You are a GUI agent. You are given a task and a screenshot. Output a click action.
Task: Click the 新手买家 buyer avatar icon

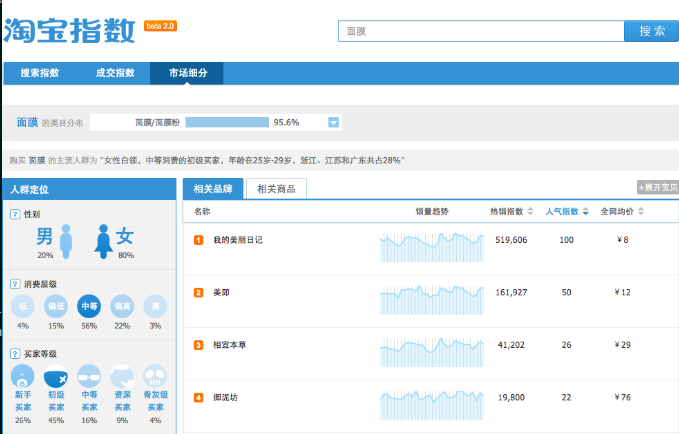23,376
